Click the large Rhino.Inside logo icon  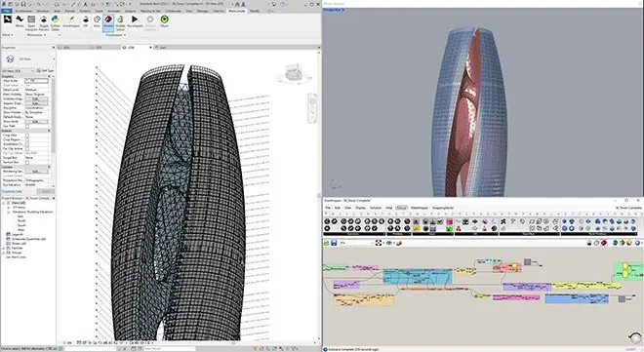click(x=8, y=20)
